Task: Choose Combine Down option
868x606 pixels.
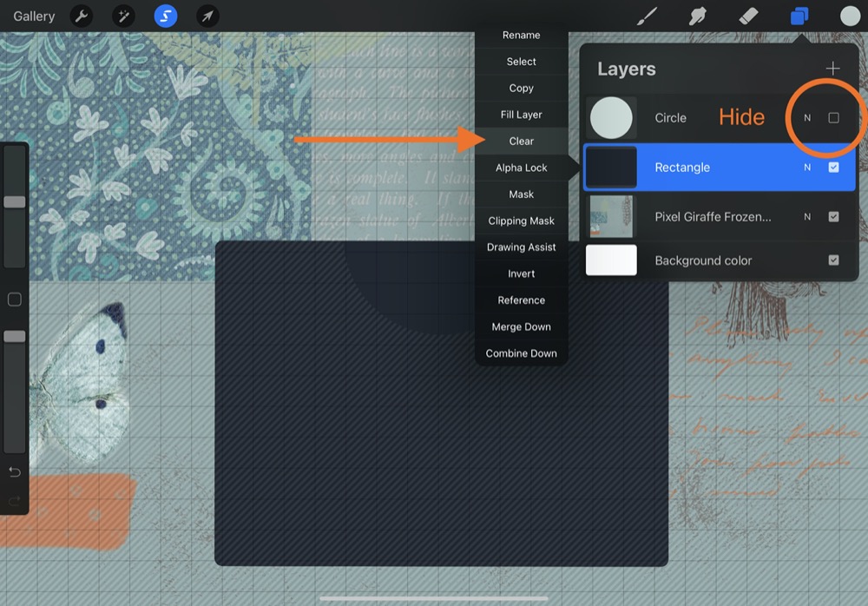Action: point(522,353)
